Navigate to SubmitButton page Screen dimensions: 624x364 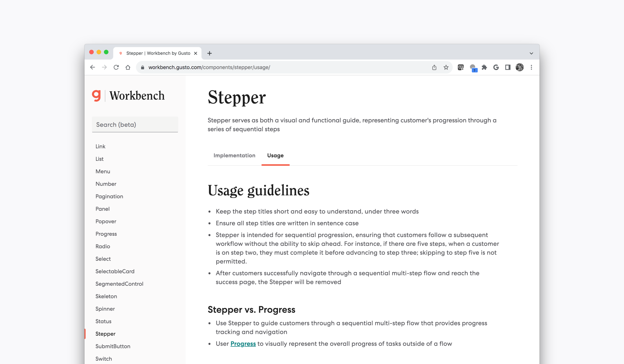pos(113,346)
